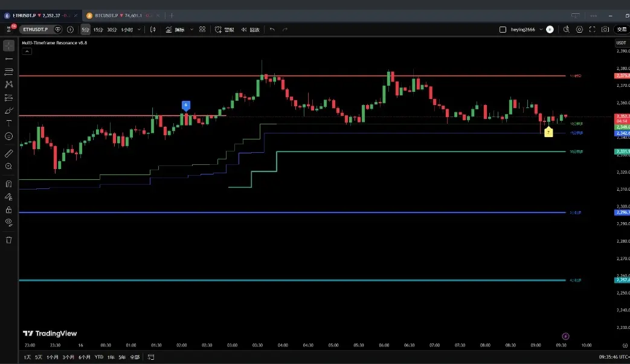Set range to 1天

pos(27,357)
